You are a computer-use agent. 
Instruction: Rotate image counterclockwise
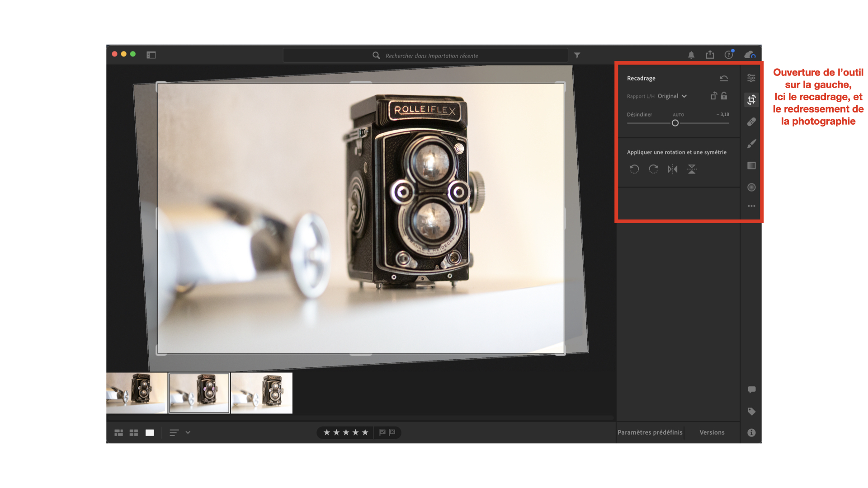tap(634, 169)
